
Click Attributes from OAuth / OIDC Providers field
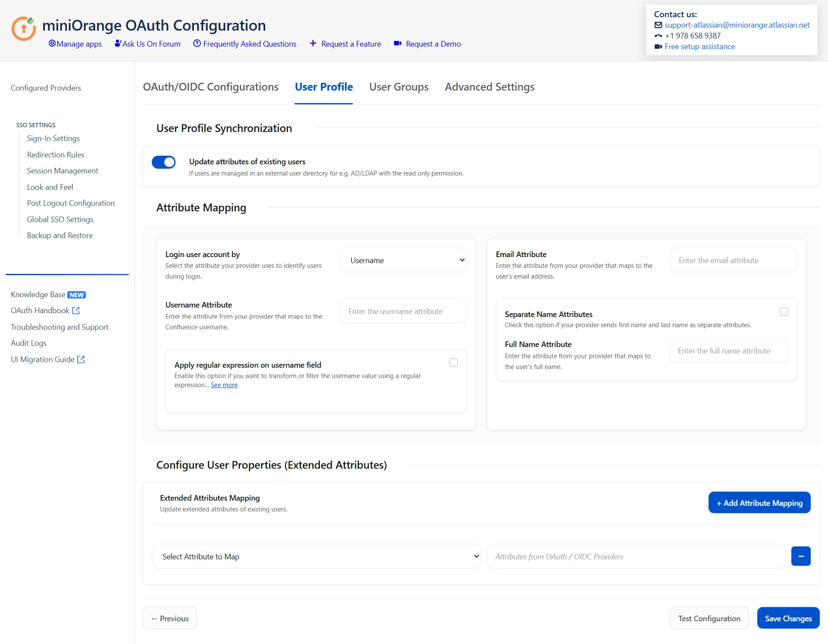coord(636,556)
